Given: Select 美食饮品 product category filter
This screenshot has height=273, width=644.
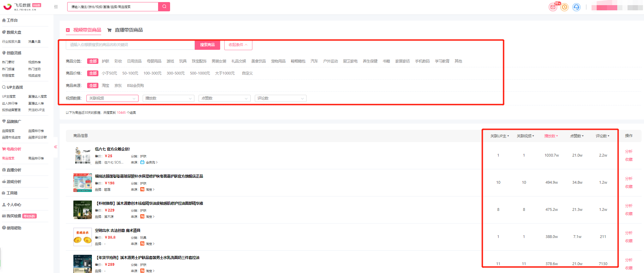Looking at the screenshot, I should click(x=259, y=61).
